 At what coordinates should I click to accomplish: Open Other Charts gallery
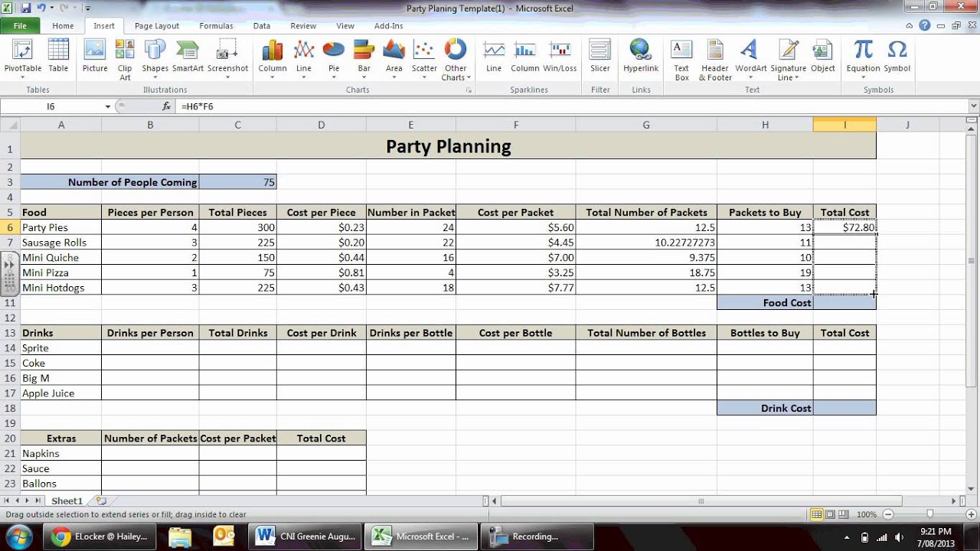pos(456,60)
